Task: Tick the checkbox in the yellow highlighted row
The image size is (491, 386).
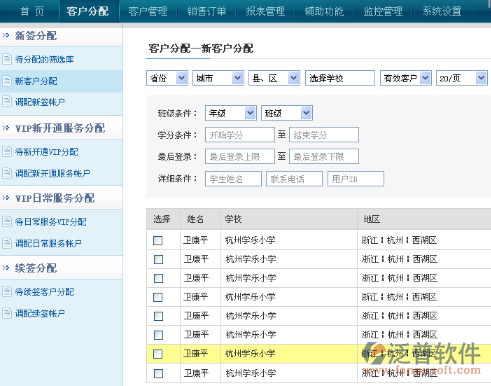Action: (158, 354)
